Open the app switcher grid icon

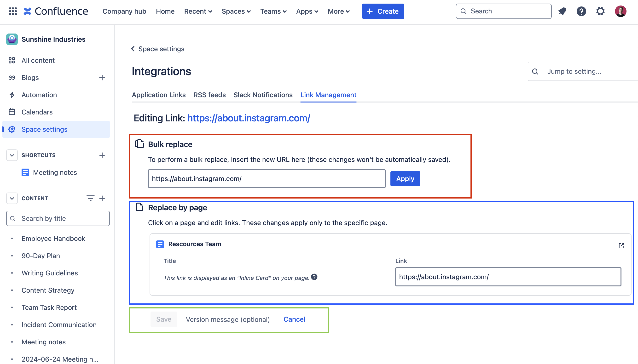[x=13, y=11]
